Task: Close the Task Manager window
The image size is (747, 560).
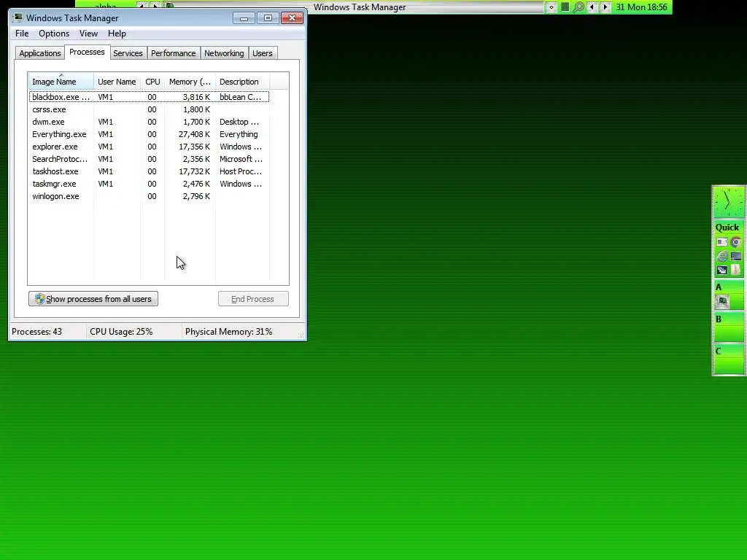Action: [x=292, y=18]
